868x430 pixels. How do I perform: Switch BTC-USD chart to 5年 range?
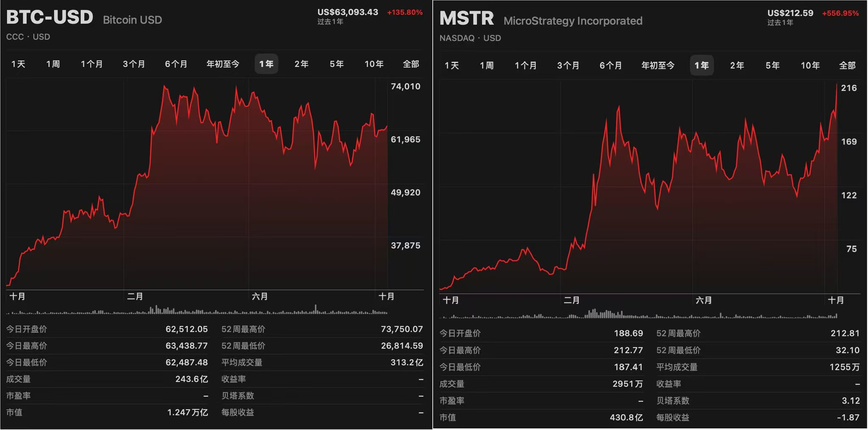click(x=337, y=64)
